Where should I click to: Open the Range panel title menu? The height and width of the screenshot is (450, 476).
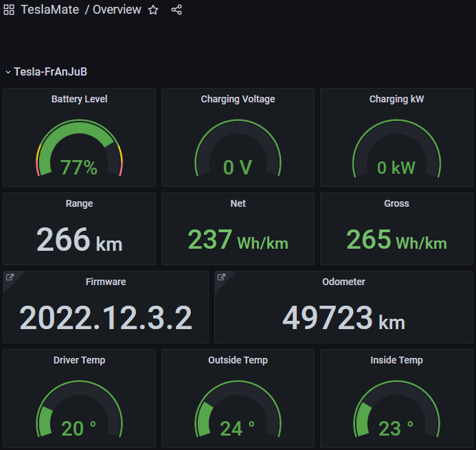point(79,203)
